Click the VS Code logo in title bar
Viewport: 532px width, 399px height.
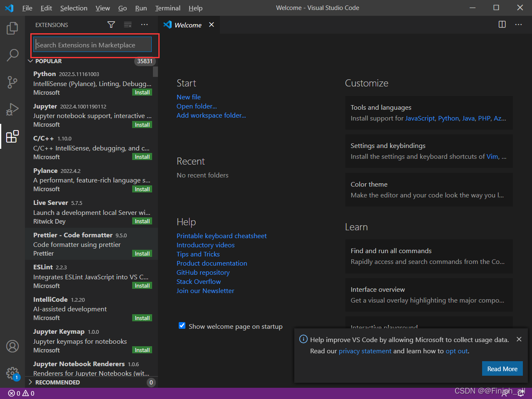9,8
